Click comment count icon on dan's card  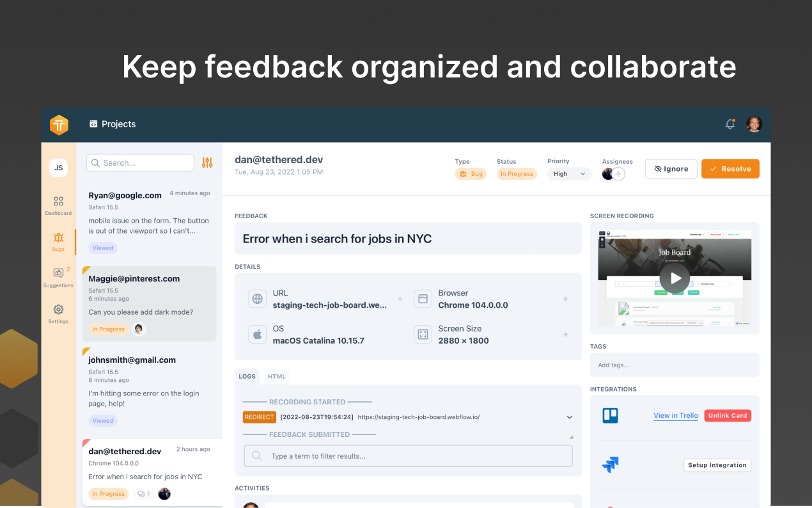144,494
